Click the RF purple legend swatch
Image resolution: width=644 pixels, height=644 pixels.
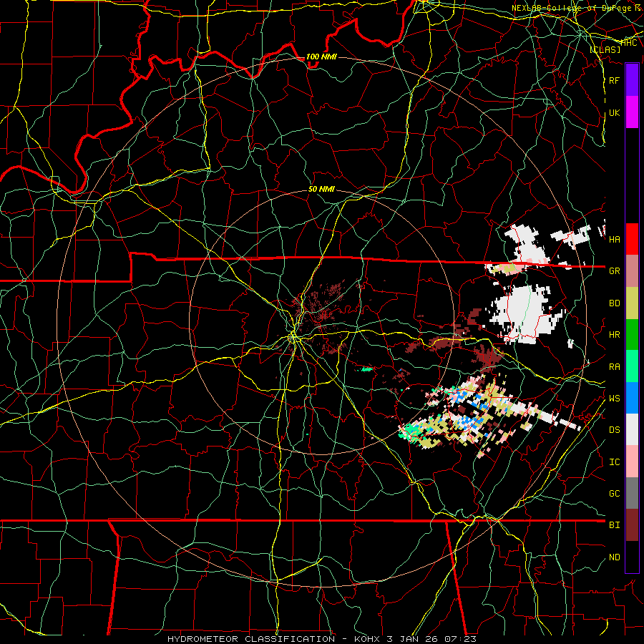pos(632,80)
